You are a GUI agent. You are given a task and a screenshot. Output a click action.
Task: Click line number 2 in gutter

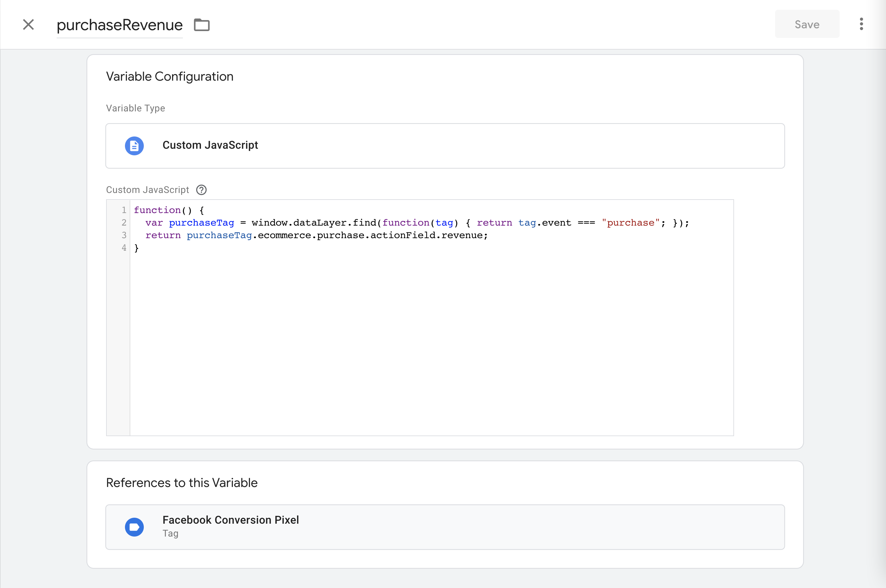(x=124, y=223)
